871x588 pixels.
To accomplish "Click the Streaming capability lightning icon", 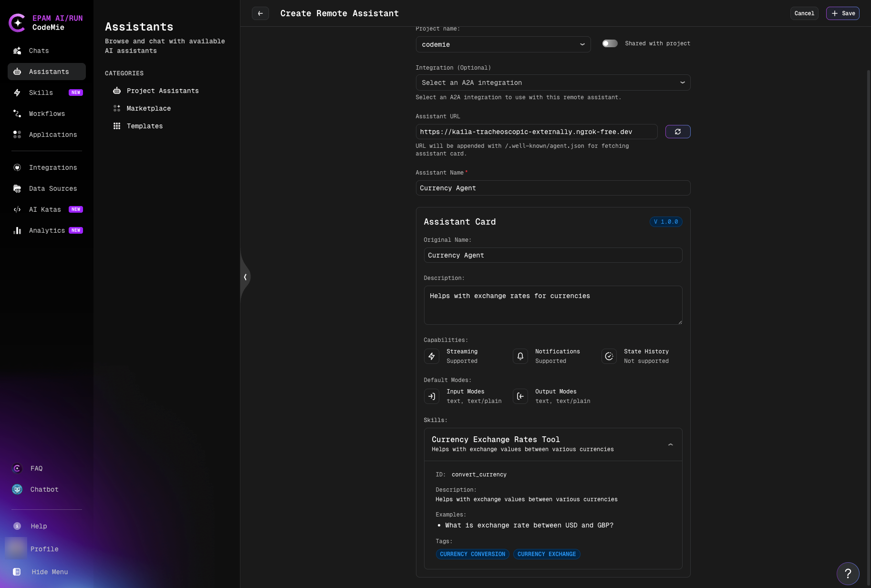I will click(431, 356).
